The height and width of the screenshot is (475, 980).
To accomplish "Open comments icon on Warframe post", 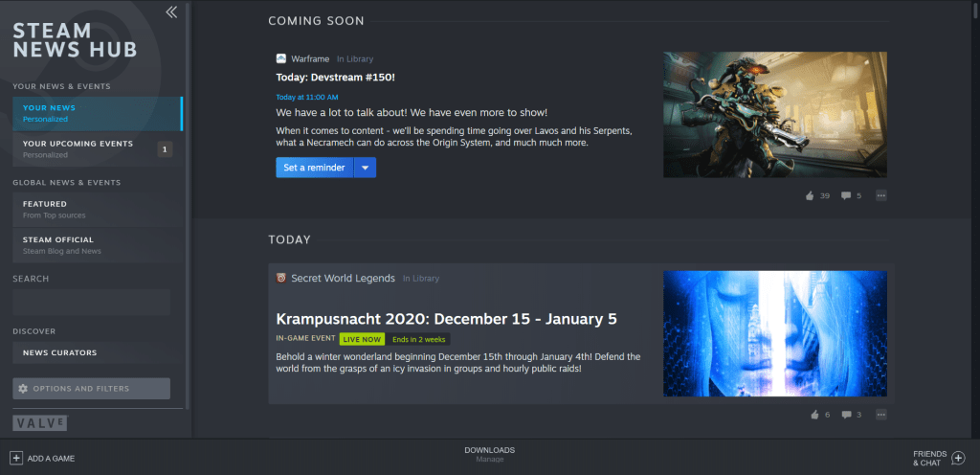I will point(846,195).
